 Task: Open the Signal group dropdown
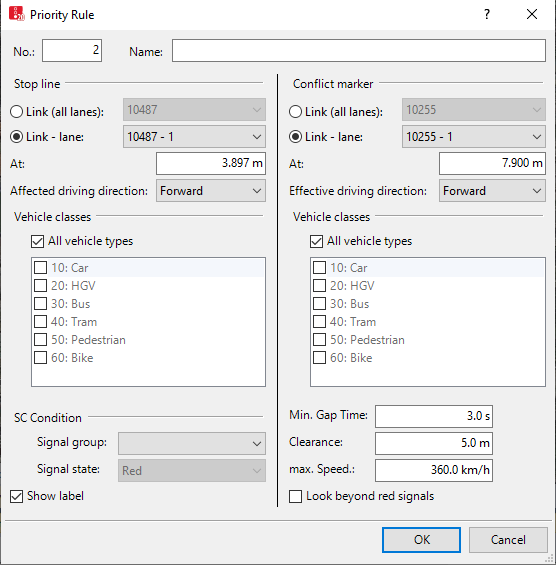[x=192, y=443]
